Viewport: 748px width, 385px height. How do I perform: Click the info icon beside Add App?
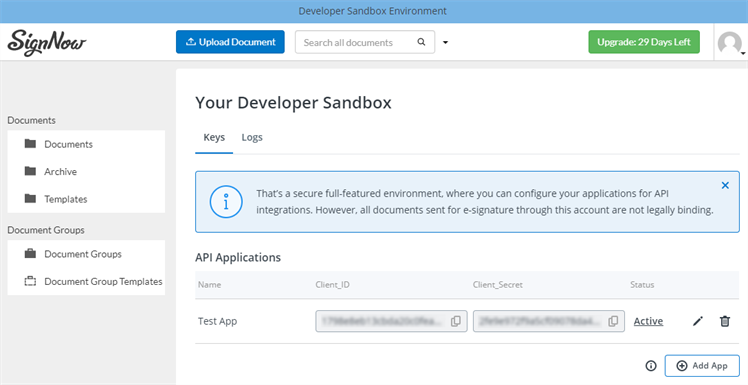point(651,366)
